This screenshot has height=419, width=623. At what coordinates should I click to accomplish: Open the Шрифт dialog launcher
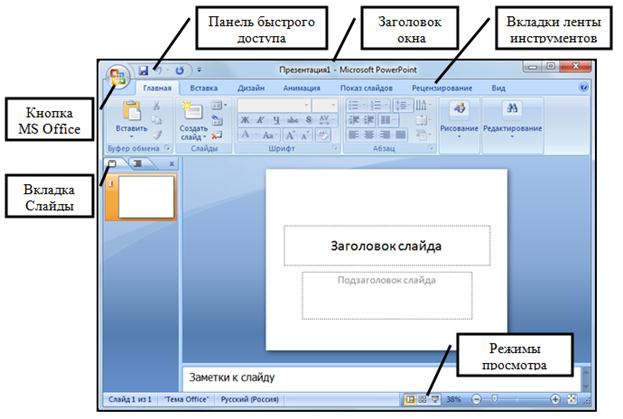tap(335, 149)
